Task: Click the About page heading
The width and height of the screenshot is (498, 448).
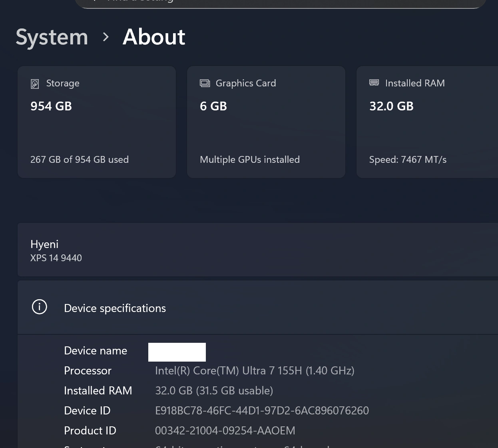Action: [x=154, y=37]
